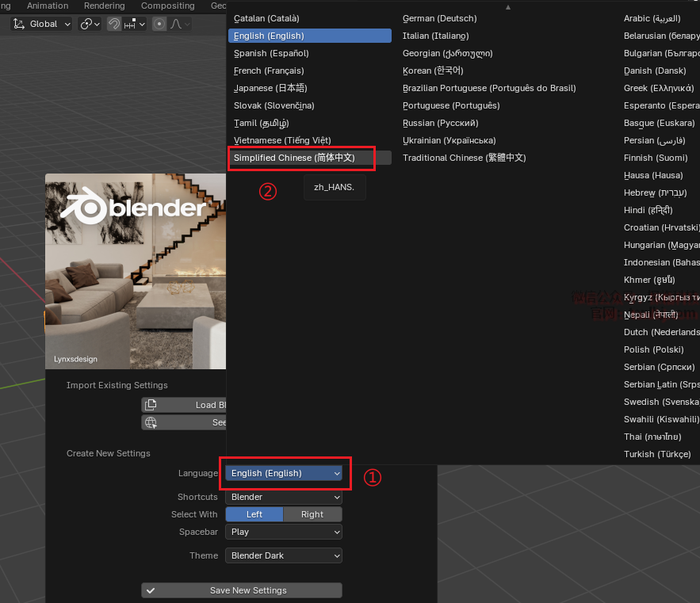
Task: Set Select With to Right
Action: pos(312,514)
